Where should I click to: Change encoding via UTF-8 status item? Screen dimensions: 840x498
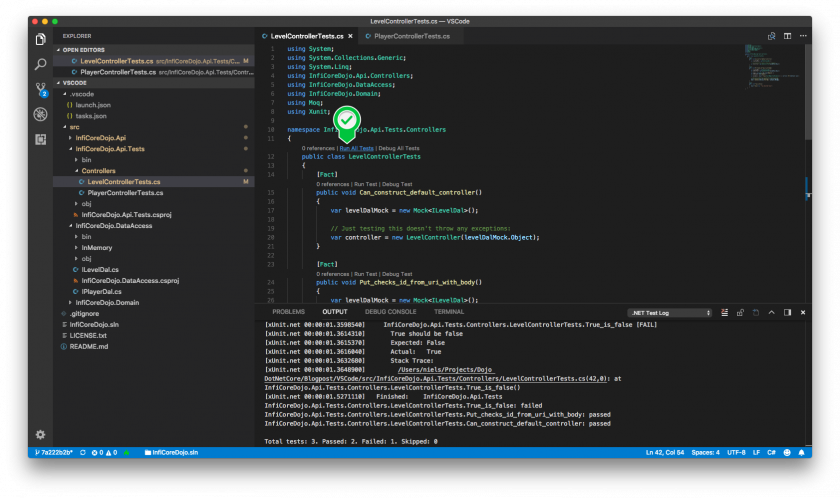[x=736, y=452]
